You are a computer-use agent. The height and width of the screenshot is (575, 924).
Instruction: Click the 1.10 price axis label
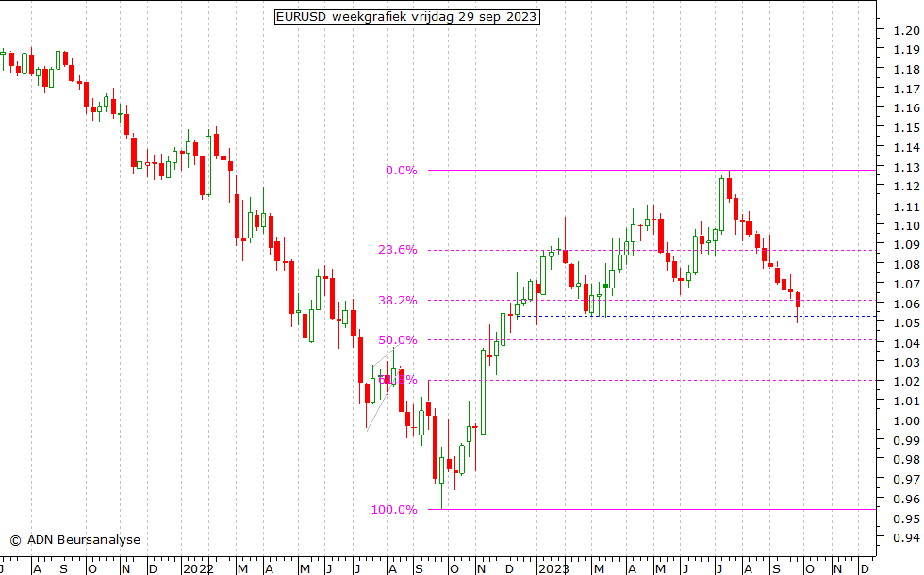[x=906, y=225]
